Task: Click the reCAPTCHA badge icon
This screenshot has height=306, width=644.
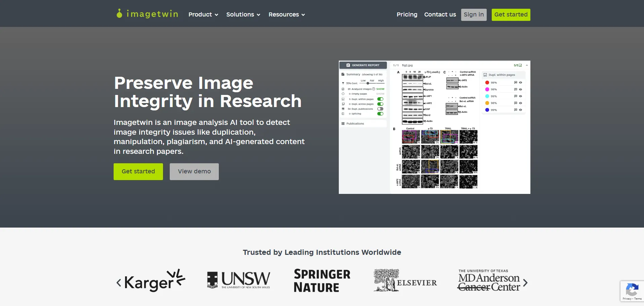Action: coord(632,290)
